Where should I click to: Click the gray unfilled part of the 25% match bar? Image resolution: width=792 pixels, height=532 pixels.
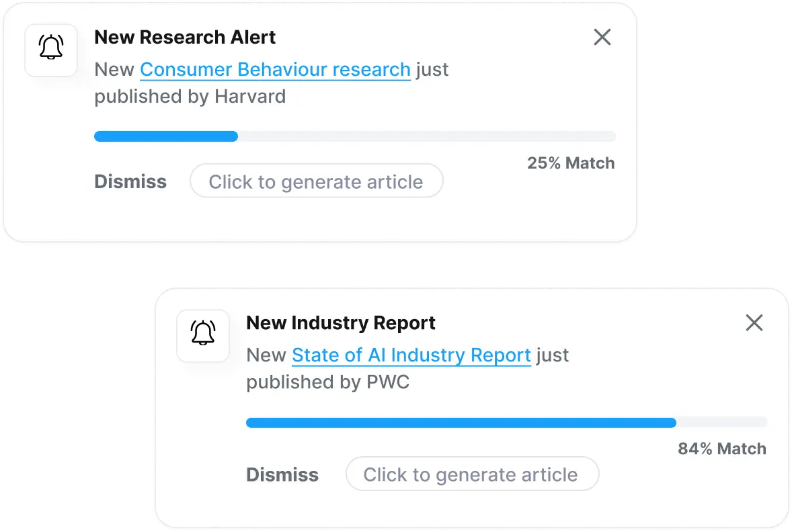pyautogui.click(x=426, y=136)
